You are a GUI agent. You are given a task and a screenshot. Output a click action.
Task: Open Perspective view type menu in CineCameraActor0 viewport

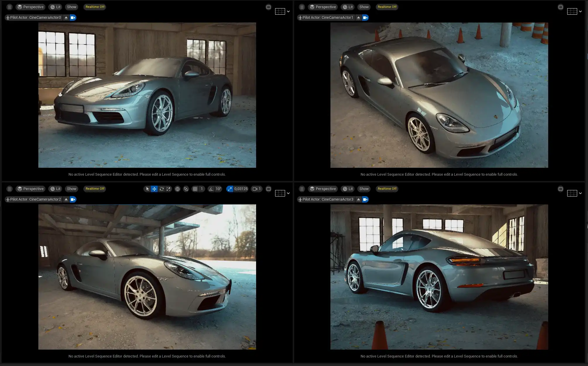pyautogui.click(x=30, y=7)
